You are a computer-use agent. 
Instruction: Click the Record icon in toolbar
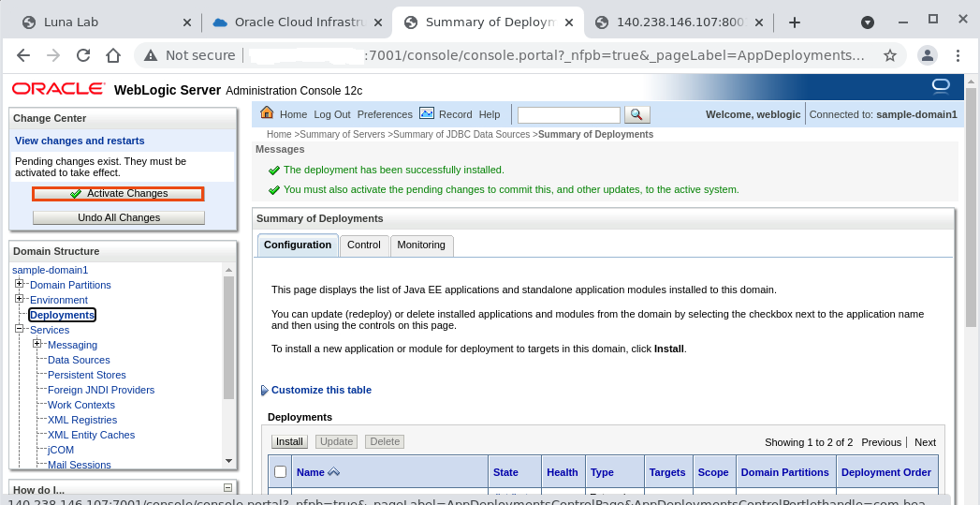click(426, 113)
